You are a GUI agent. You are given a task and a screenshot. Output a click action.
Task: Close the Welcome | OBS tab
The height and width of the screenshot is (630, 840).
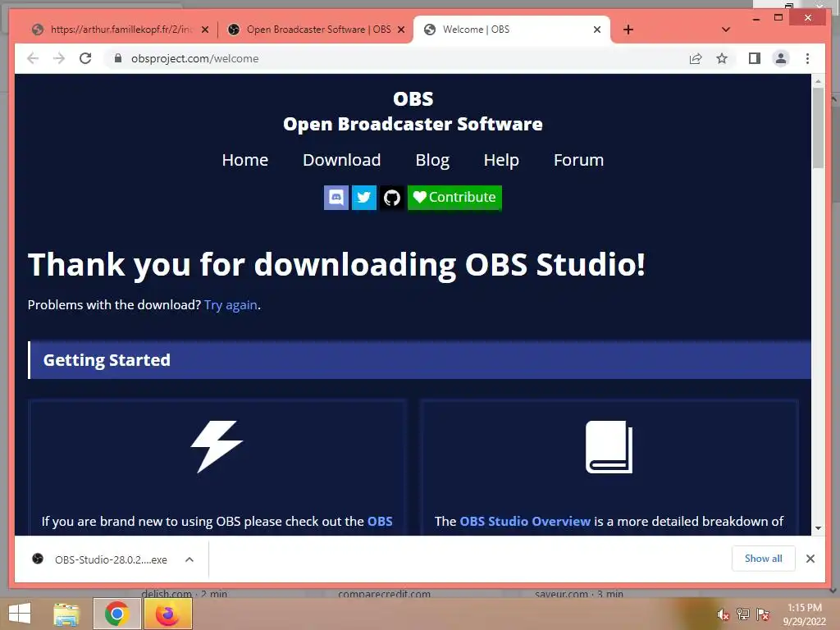[x=597, y=30]
